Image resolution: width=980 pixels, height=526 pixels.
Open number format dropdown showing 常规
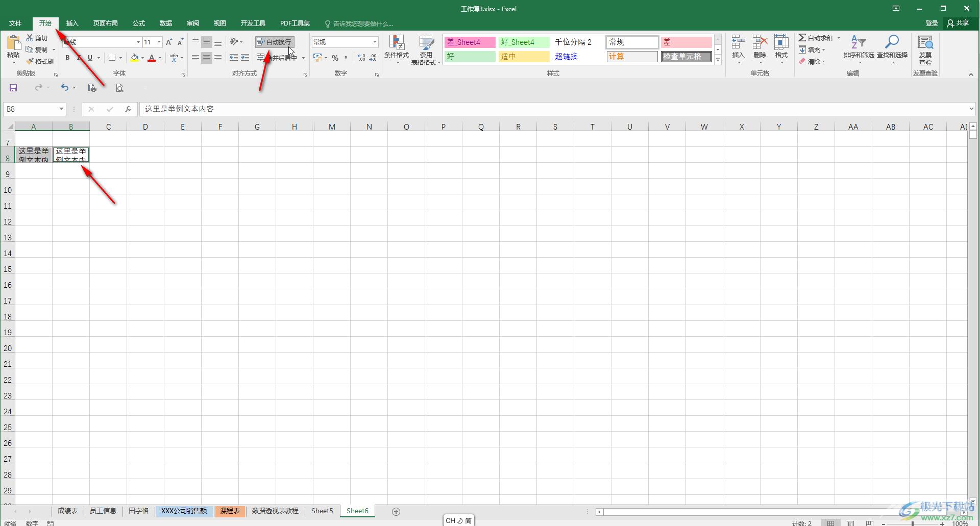click(375, 42)
